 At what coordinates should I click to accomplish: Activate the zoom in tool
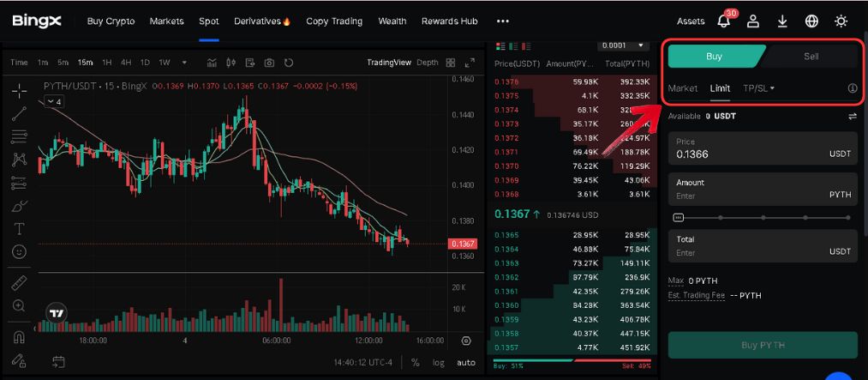click(x=20, y=305)
